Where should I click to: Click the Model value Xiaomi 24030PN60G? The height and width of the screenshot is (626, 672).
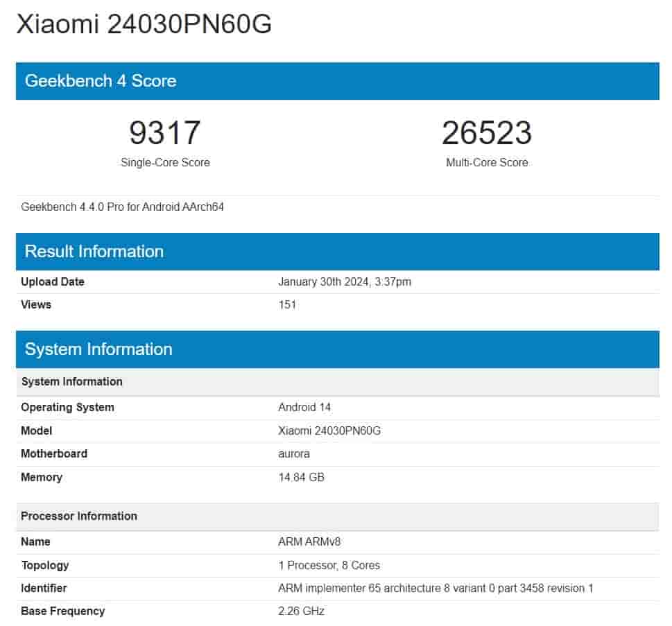(x=334, y=431)
